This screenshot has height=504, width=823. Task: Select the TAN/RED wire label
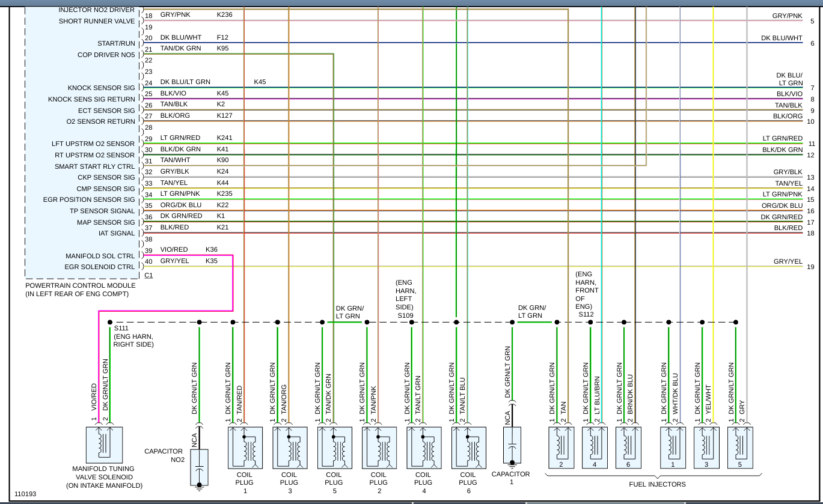[240, 400]
